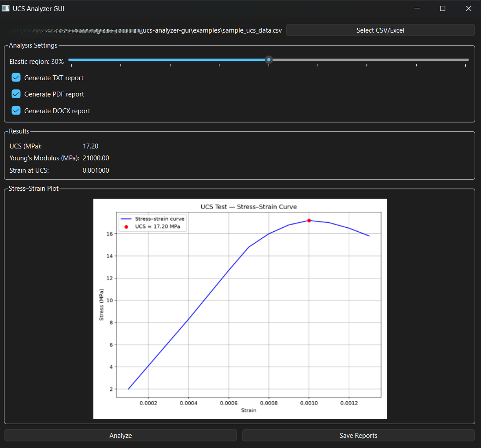481x448 pixels.
Task: Click the plot legend box
Action: [x=152, y=222]
